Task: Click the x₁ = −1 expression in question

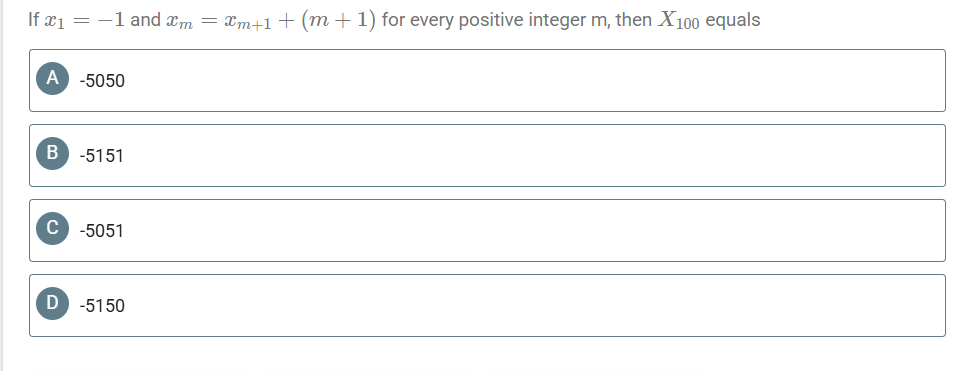Action: coord(84,20)
